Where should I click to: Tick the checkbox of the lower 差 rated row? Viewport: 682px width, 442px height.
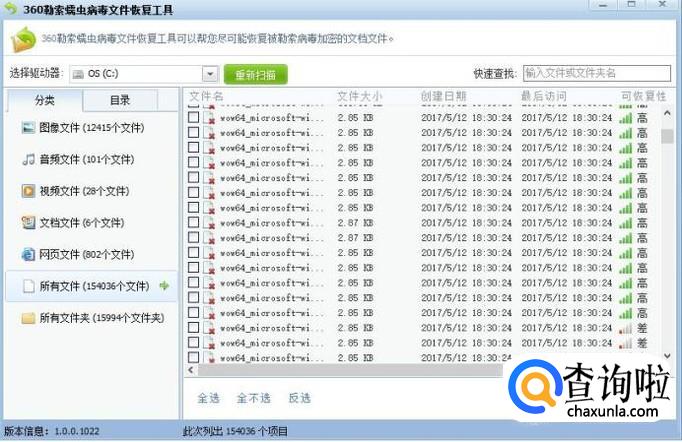pyautogui.click(x=194, y=343)
